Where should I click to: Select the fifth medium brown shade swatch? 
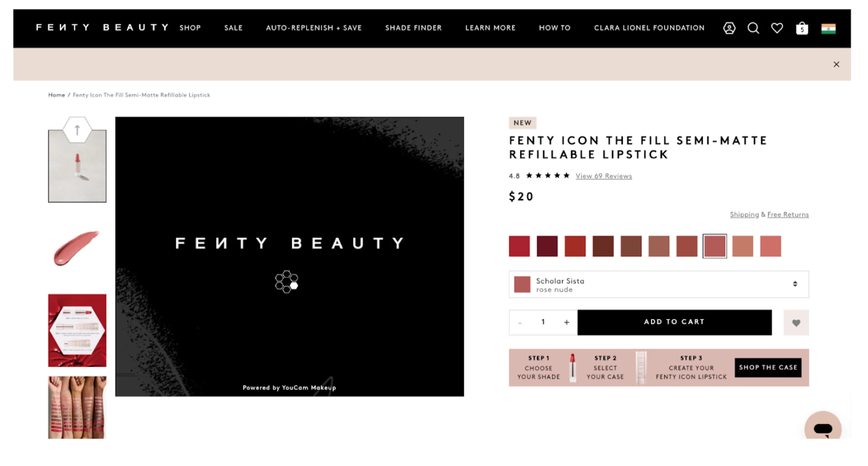631,246
